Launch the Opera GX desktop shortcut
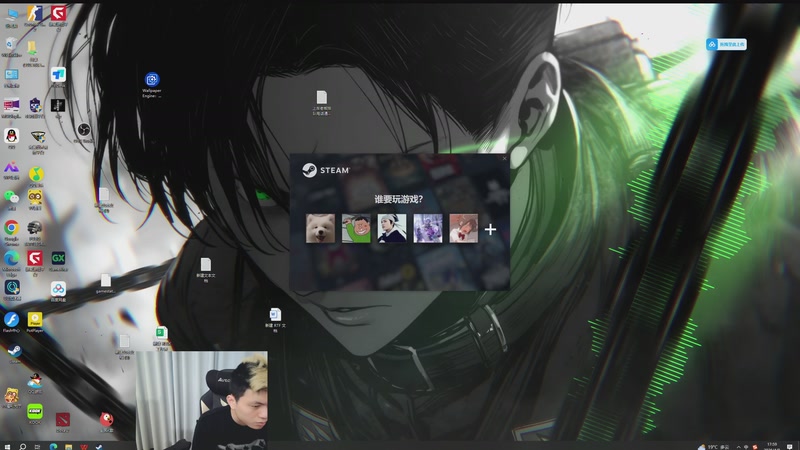 pyautogui.click(x=58, y=260)
